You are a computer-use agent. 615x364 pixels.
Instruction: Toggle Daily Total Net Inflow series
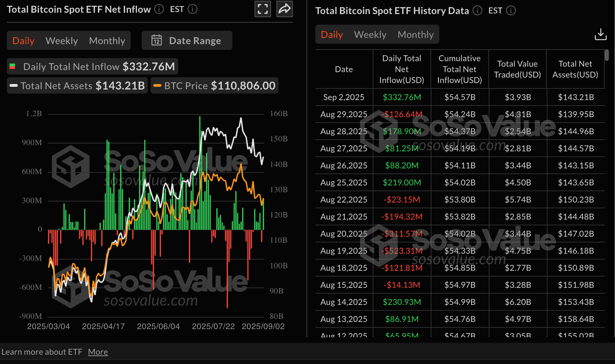92,66
